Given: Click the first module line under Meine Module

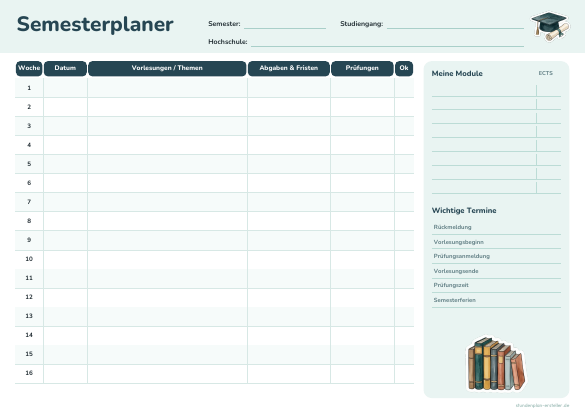Looking at the screenshot, I should click(x=496, y=91).
